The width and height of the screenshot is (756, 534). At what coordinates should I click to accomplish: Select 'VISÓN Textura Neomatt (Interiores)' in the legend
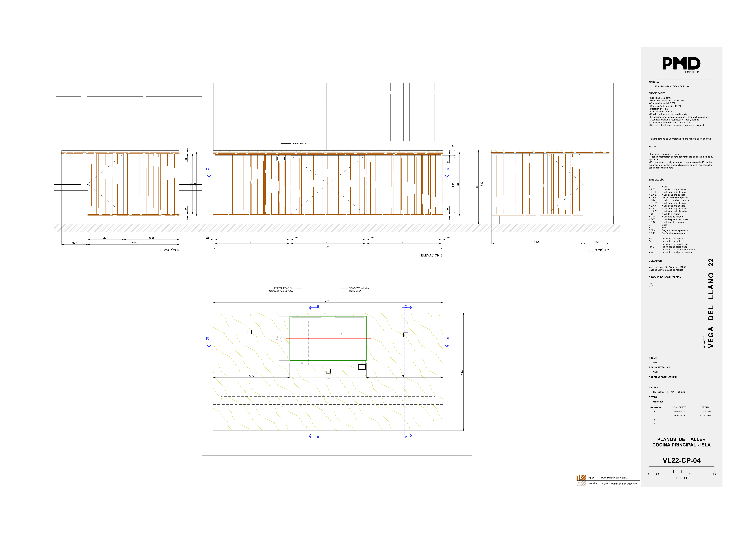[x=619, y=484]
